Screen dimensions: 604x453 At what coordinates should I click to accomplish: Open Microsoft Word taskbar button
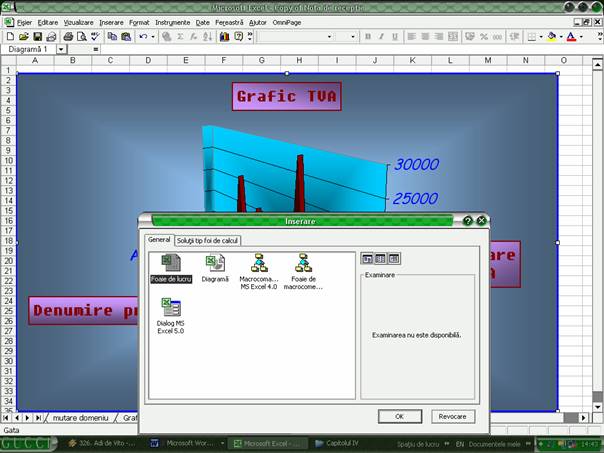(x=186, y=443)
